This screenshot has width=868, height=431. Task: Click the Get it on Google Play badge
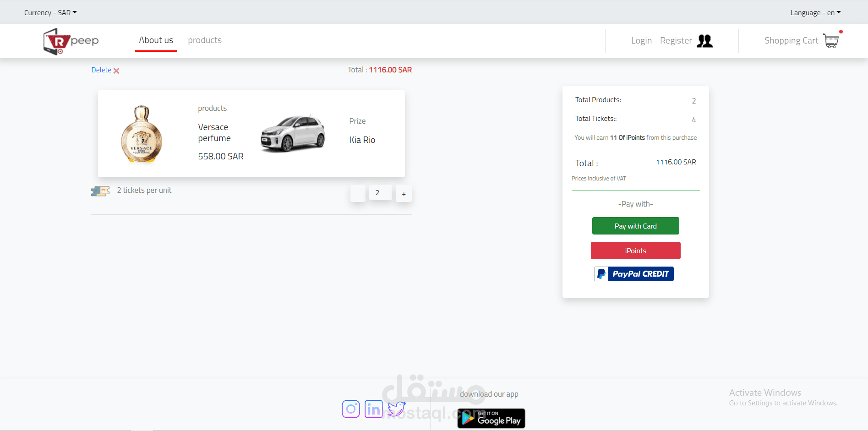pos(491,418)
